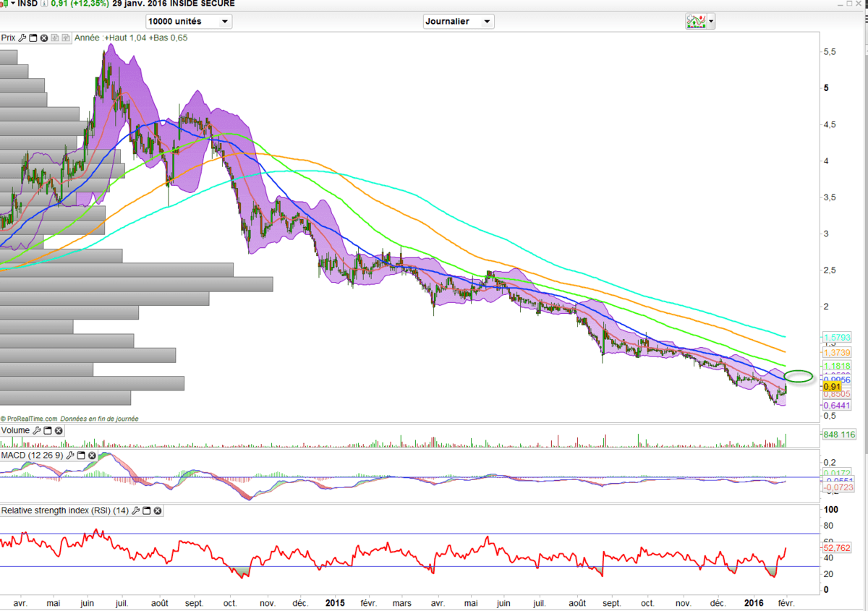868x611 pixels.
Task: Click the green ellipse drawn on chart
Action: pos(799,376)
